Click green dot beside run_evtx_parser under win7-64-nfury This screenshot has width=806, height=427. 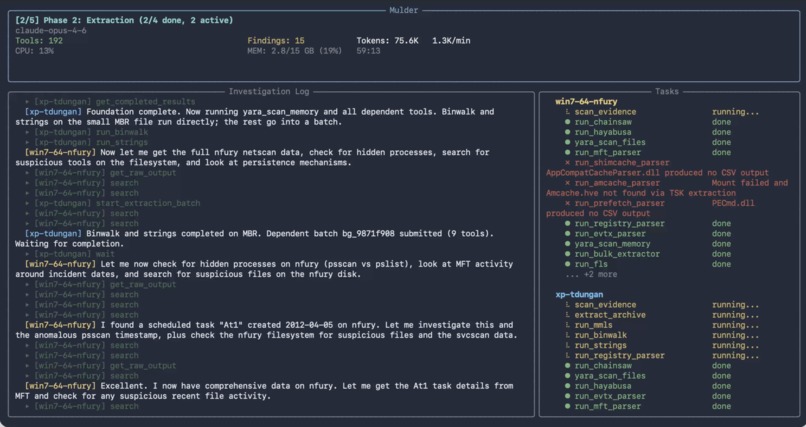[x=567, y=234]
